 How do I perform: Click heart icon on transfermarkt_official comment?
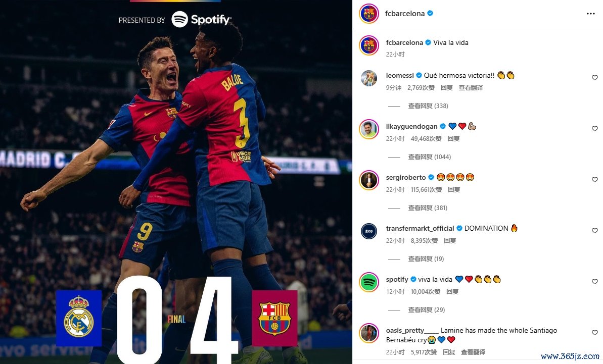[594, 231]
